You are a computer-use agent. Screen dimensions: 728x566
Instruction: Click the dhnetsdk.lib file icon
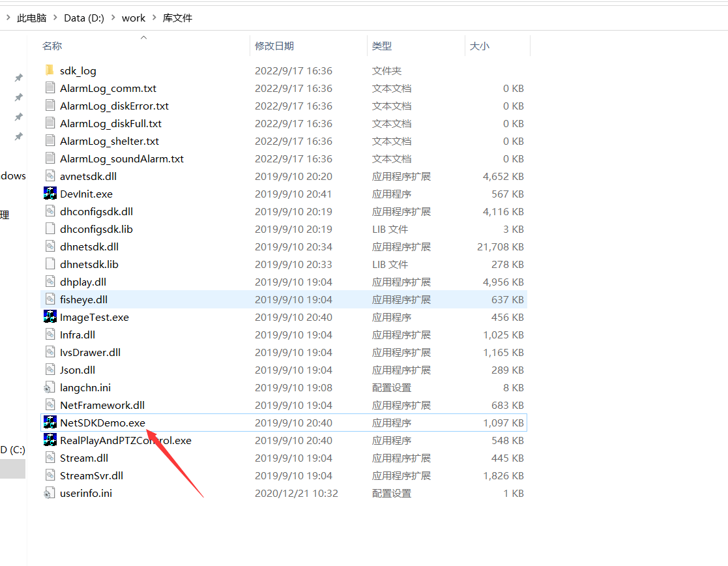pyautogui.click(x=50, y=264)
